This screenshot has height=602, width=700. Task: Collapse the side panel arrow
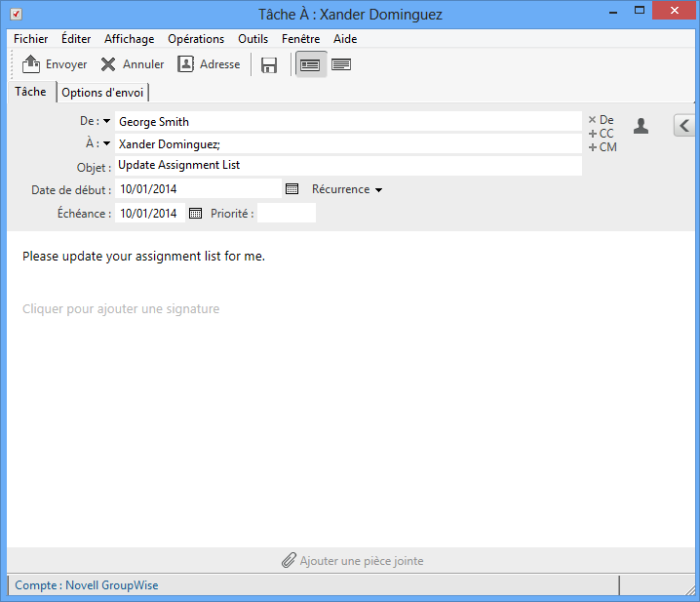click(x=684, y=126)
